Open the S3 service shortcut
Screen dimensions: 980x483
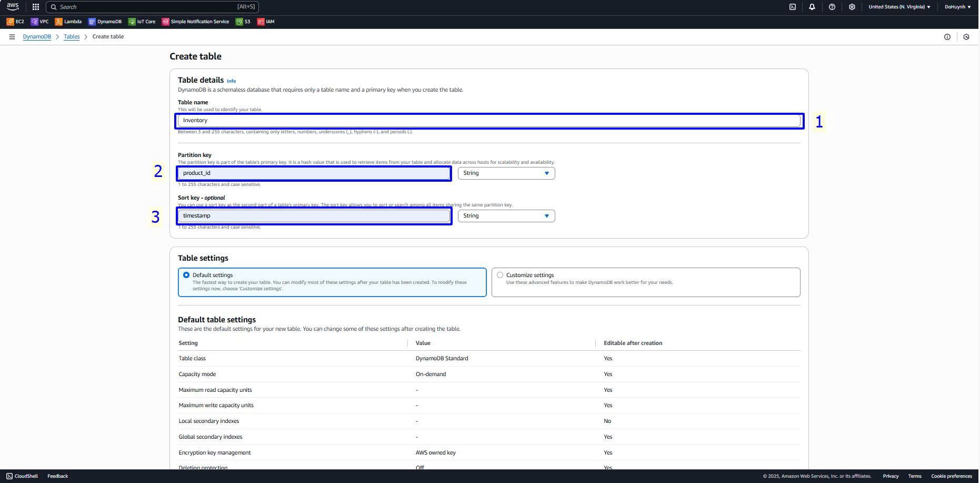243,22
